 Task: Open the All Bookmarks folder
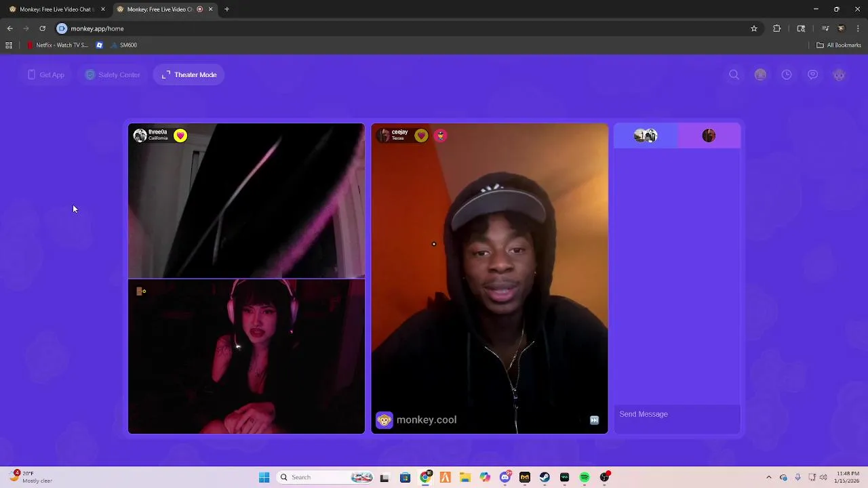[839, 45]
